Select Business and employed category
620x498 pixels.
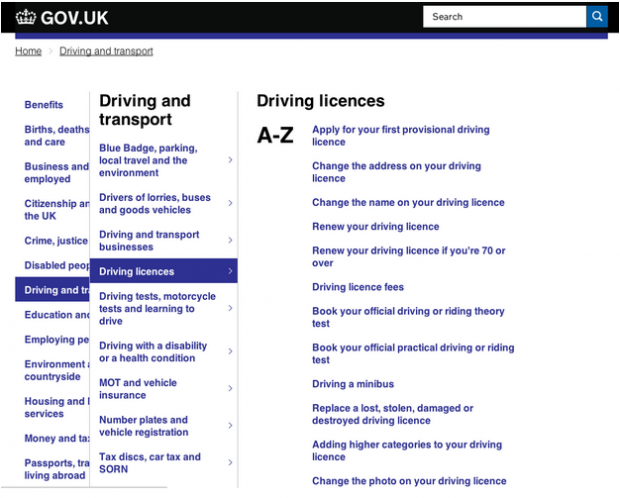pos(57,173)
